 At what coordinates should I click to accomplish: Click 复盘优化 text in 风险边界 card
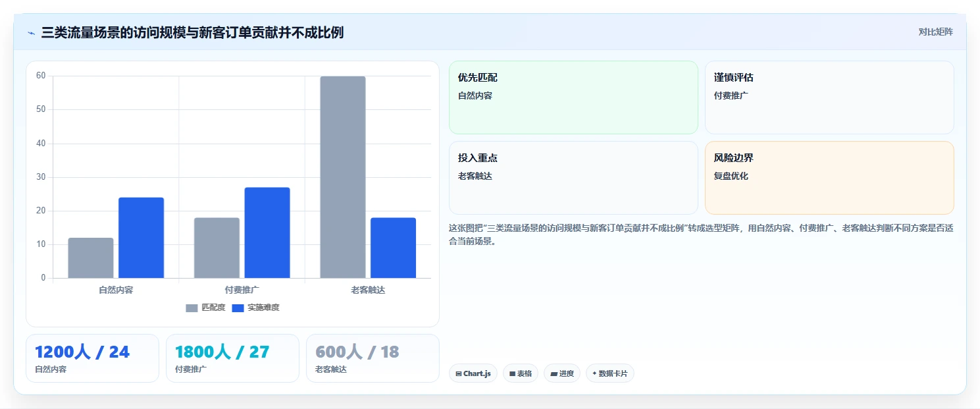731,176
